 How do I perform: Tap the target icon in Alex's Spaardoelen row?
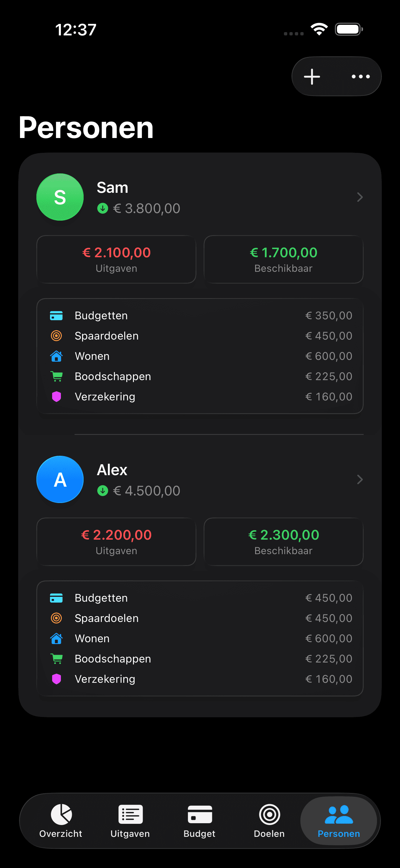[x=56, y=618]
